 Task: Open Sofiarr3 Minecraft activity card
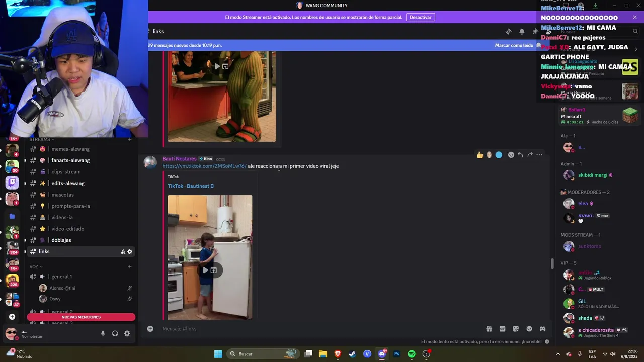click(x=600, y=116)
